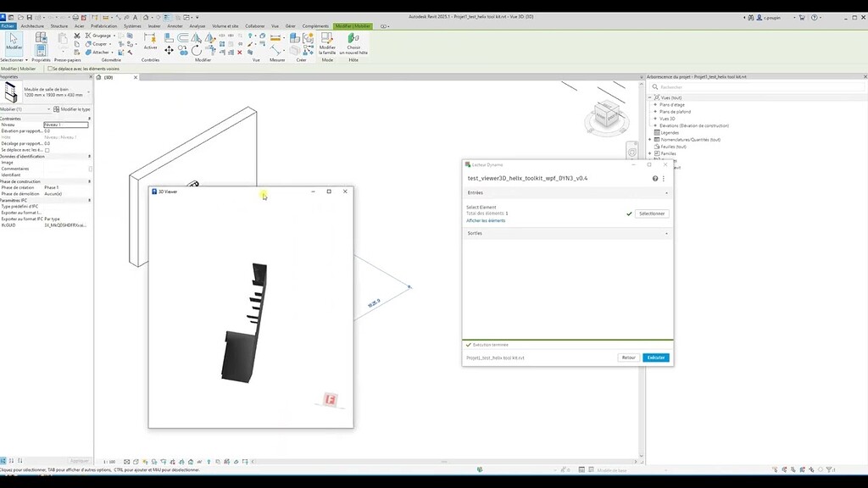Click the Rotation circular arrow tool
The height and width of the screenshot is (488, 868).
[x=197, y=51]
